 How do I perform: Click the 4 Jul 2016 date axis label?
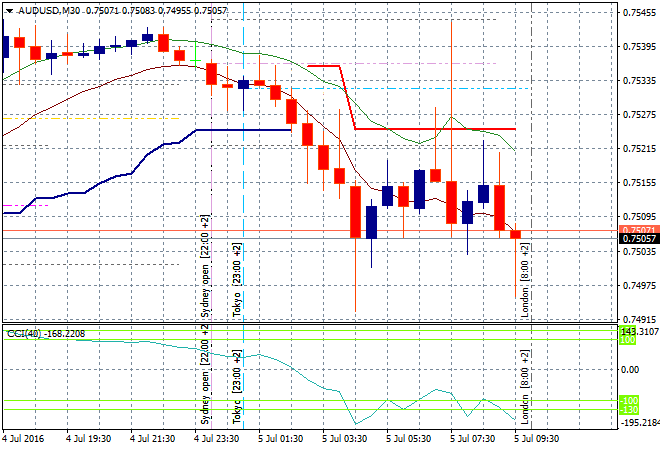25,438
